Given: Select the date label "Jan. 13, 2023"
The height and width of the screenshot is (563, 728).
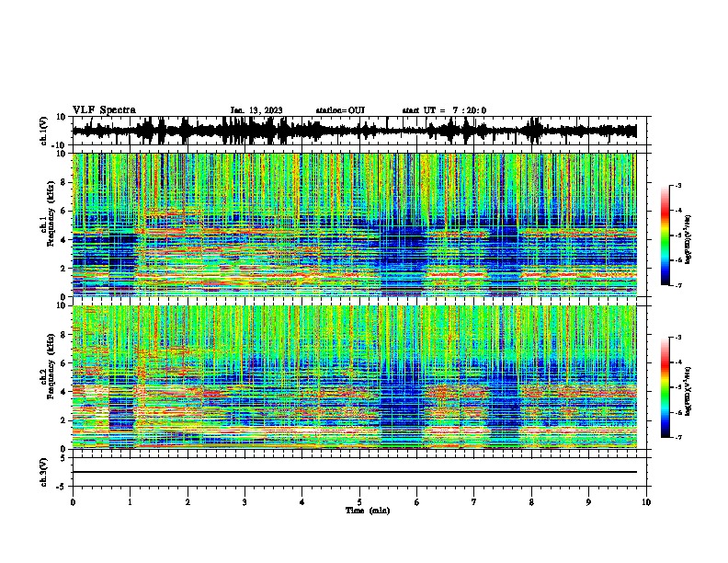Looking at the screenshot, I should (x=256, y=110).
